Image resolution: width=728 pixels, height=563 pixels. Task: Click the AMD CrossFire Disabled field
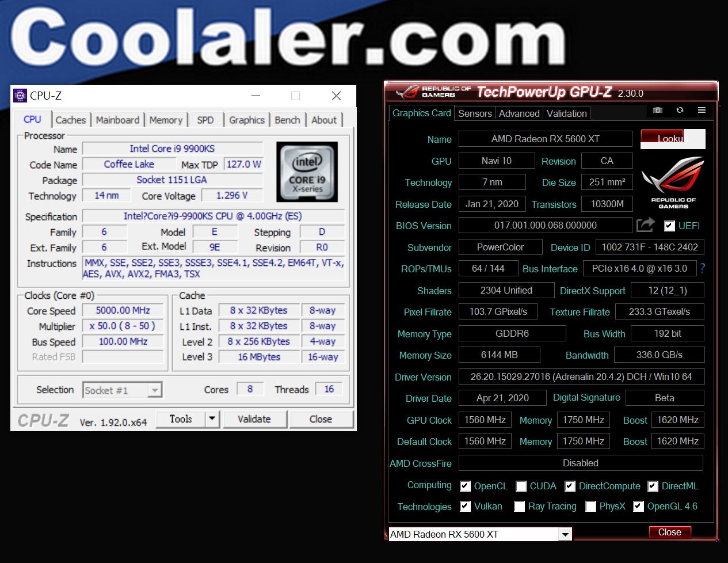[x=581, y=463]
